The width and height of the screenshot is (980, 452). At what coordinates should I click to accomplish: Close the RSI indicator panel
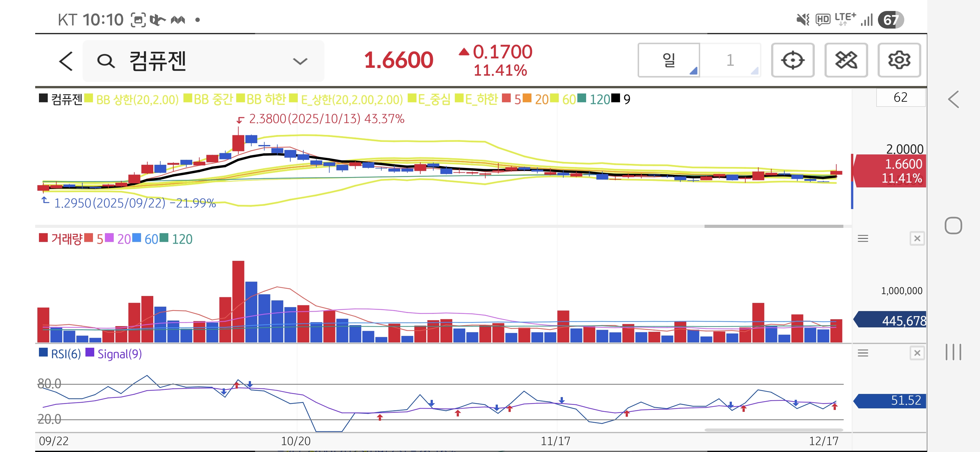917,353
